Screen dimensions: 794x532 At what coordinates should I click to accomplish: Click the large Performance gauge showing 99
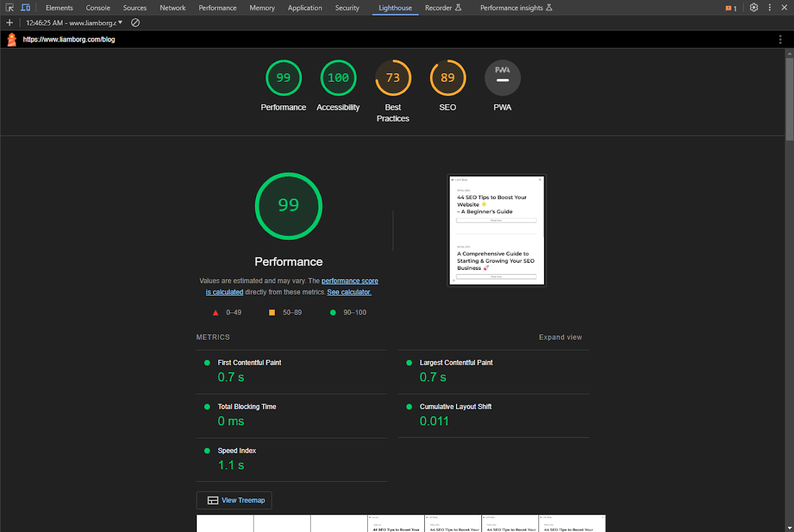tap(288, 206)
